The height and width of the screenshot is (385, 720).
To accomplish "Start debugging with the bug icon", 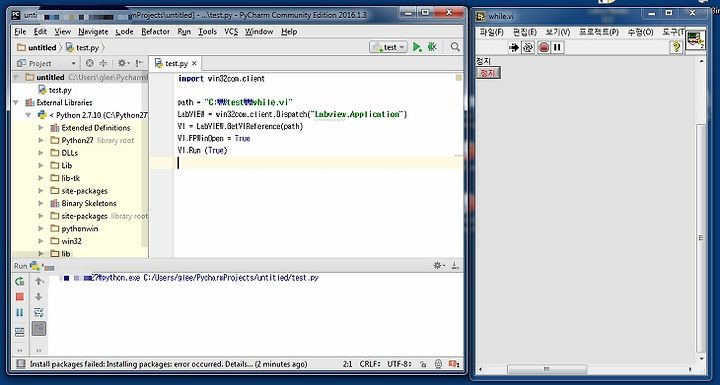I will pyautogui.click(x=432, y=47).
